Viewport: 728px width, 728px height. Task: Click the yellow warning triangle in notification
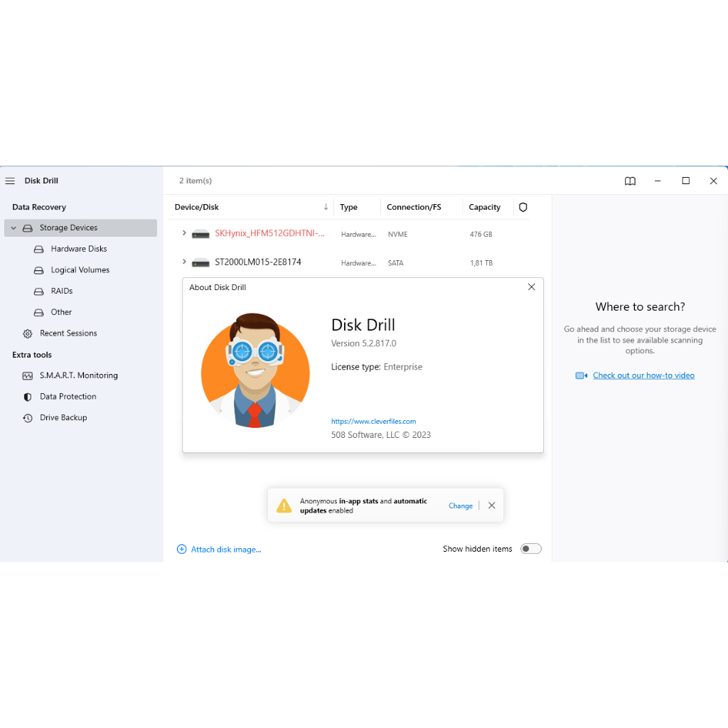point(284,505)
